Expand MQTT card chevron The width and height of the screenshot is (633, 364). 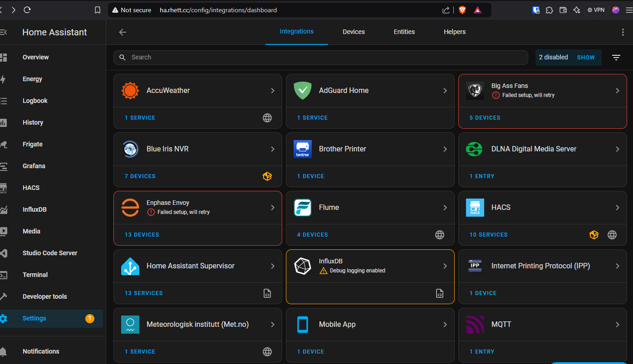(x=618, y=325)
